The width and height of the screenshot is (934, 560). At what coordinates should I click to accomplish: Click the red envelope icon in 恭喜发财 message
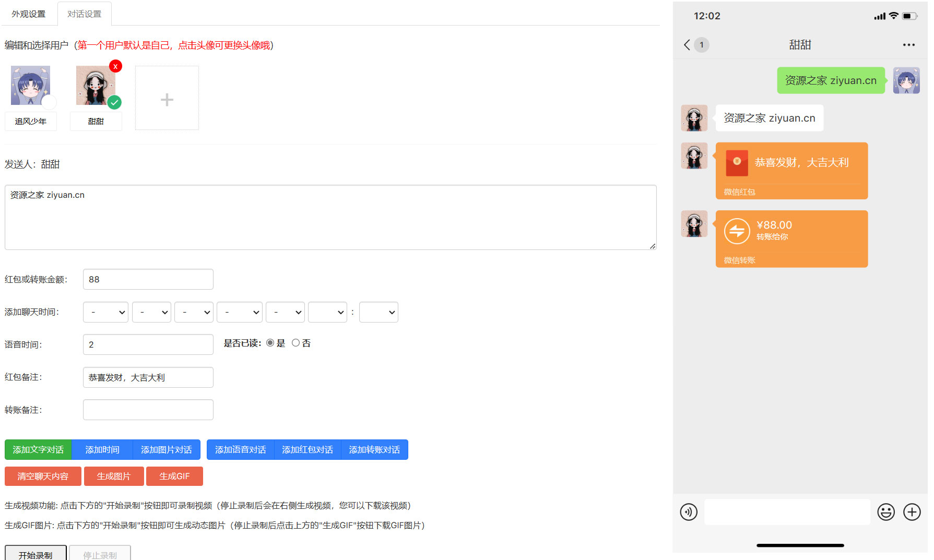click(x=737, y=162)
